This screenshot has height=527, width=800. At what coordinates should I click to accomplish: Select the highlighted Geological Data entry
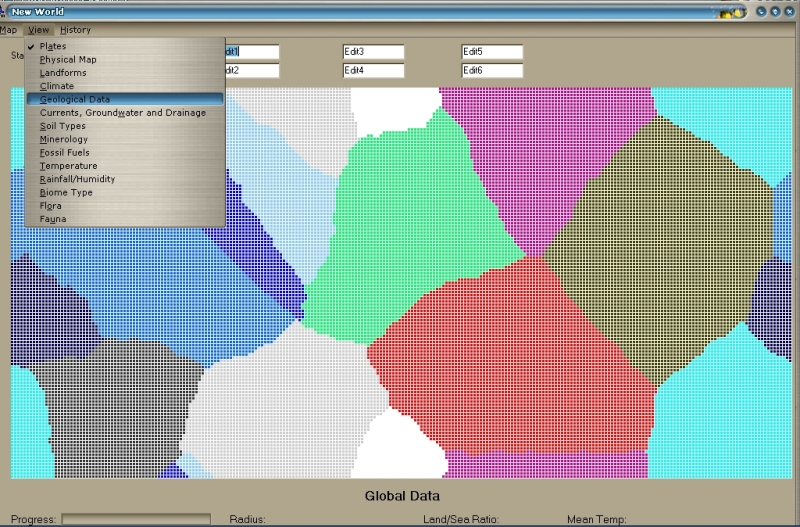(74, 100)
